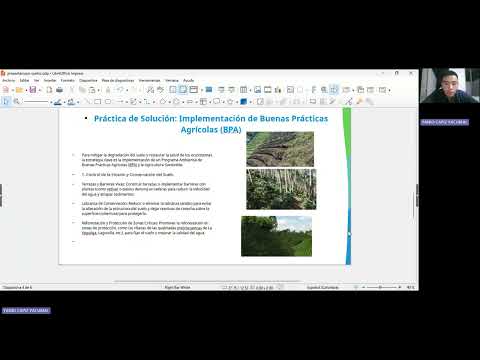Open the Insertar menu
Screen dimensions: 480x360
pyautogui.click(x=50, y=80)
